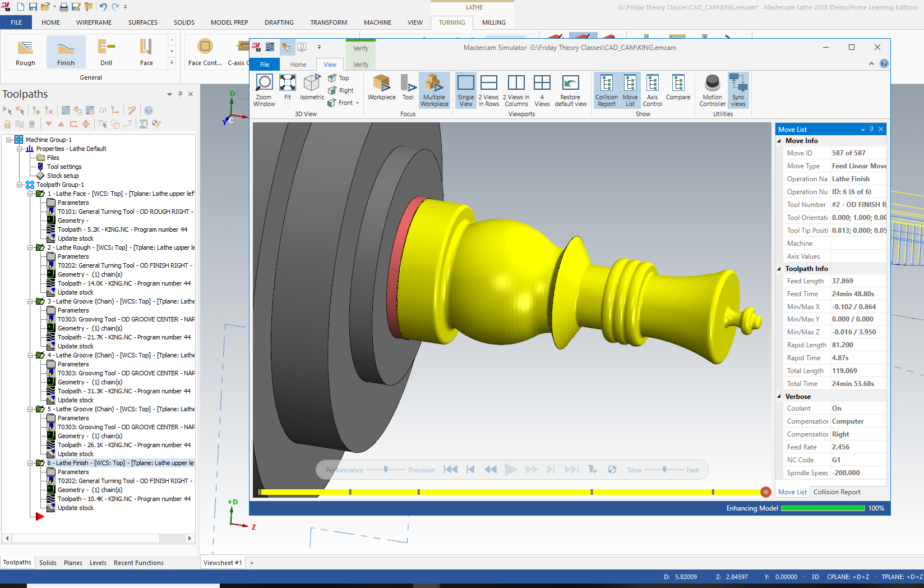Enable Single View viewport mode
The height and width of the screenshot is (588, 924).
[x=465, y=90]
